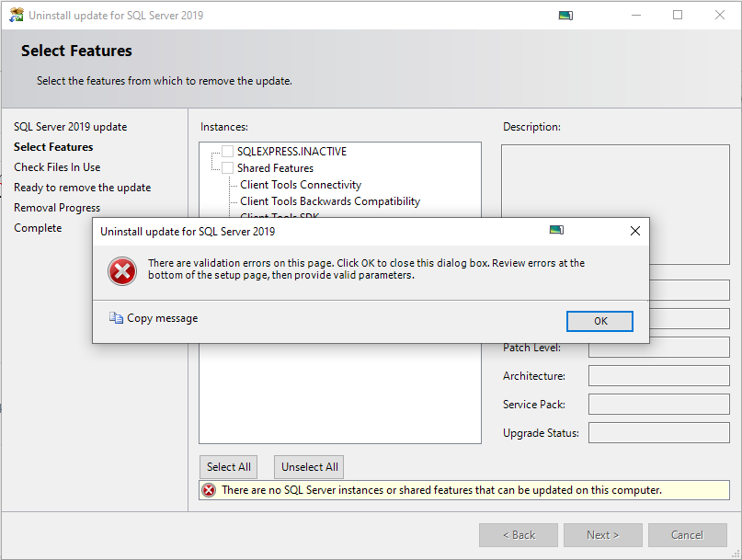This screenshot has height=560, width=742.
Task: Click the Patch Level field
Action: coord(658,349)
